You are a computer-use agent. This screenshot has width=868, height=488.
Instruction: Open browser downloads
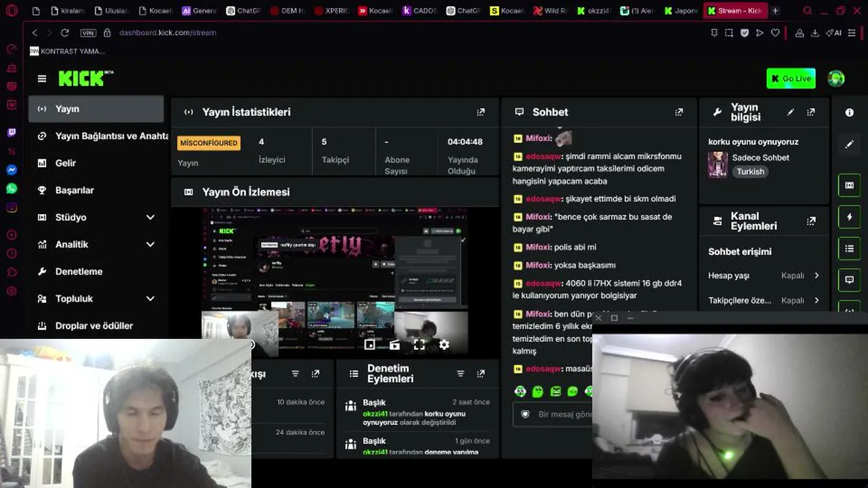tap(815, 33)
